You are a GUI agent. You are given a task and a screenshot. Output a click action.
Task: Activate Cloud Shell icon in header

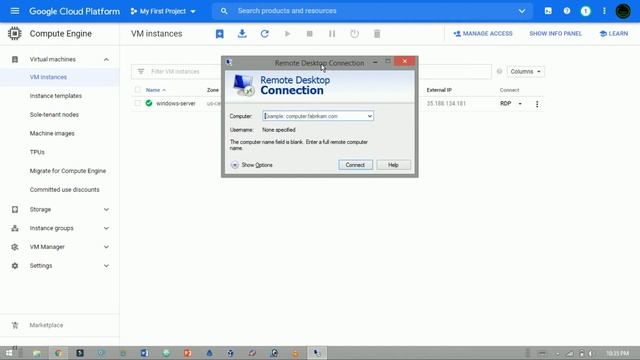pos(548,11)
